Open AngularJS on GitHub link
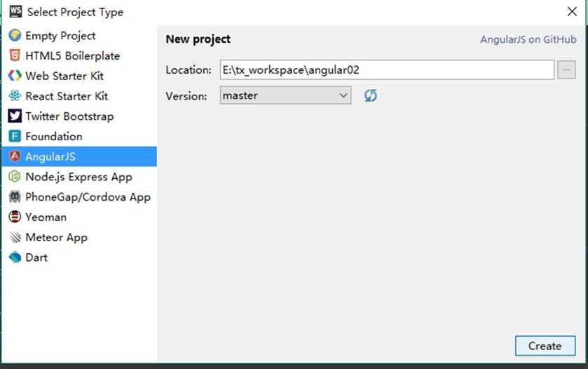 (x=528, y=39)
